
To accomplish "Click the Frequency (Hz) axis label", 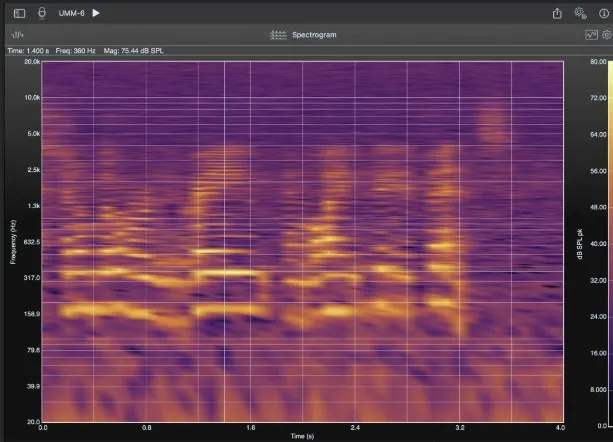I will coord(13,242).
